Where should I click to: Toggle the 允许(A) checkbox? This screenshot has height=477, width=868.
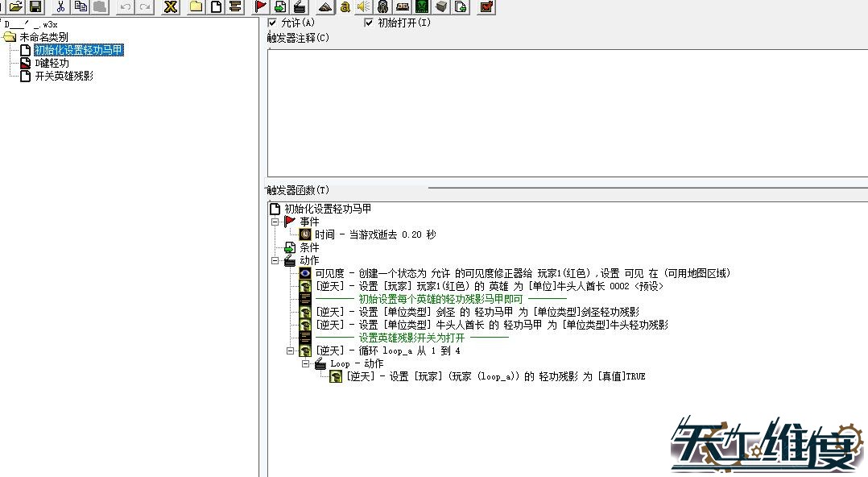272,23
